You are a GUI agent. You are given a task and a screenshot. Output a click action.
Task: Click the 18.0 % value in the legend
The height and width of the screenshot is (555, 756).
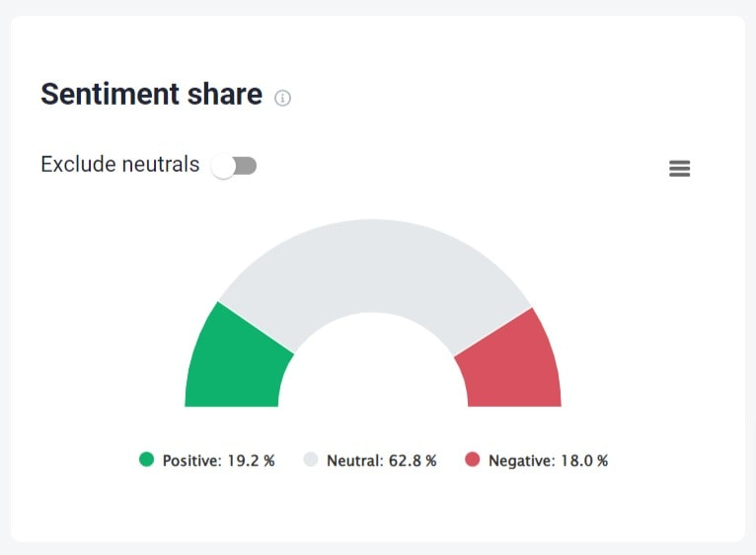click(x=584, y=460)
